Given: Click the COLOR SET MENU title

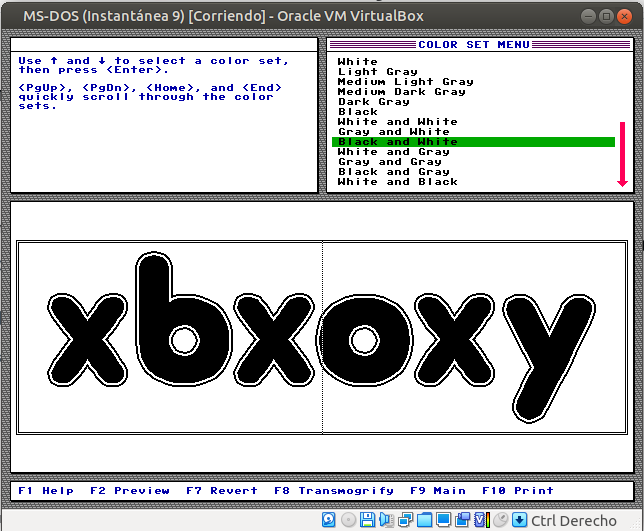Looking at the screenshot, I should 474,44.
